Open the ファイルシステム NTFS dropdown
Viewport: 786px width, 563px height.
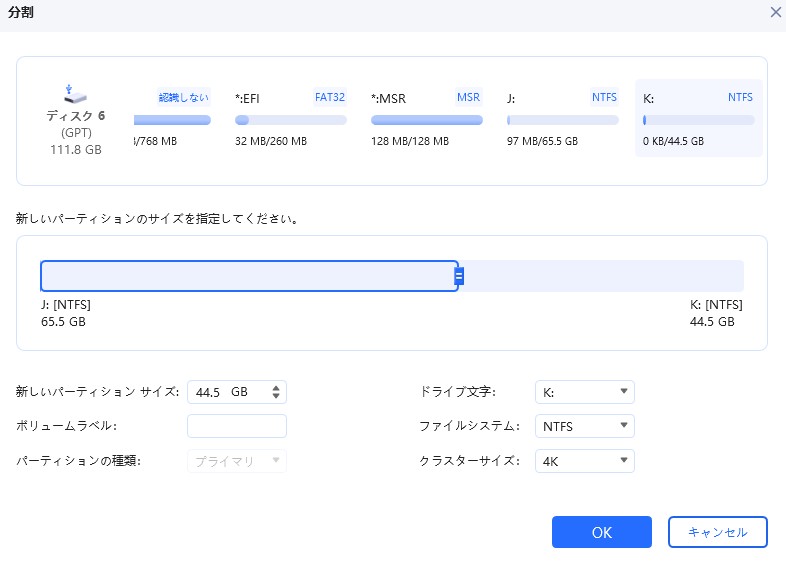(x=584, y=426)
